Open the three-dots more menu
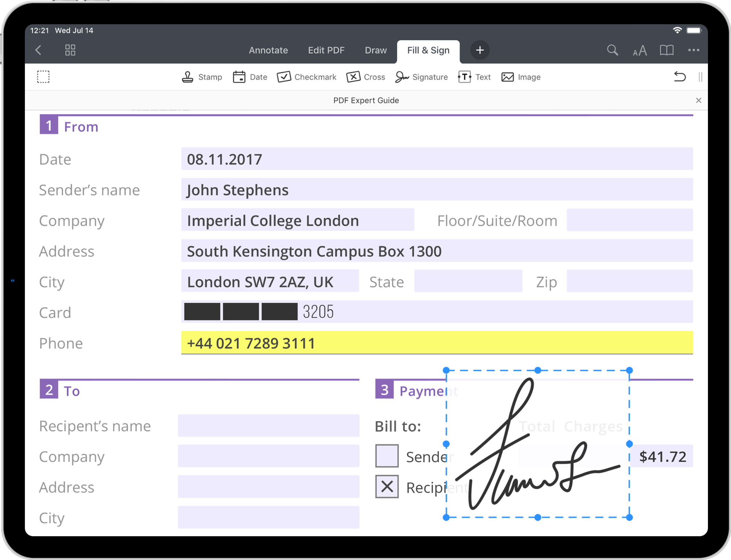 point(693,50)
